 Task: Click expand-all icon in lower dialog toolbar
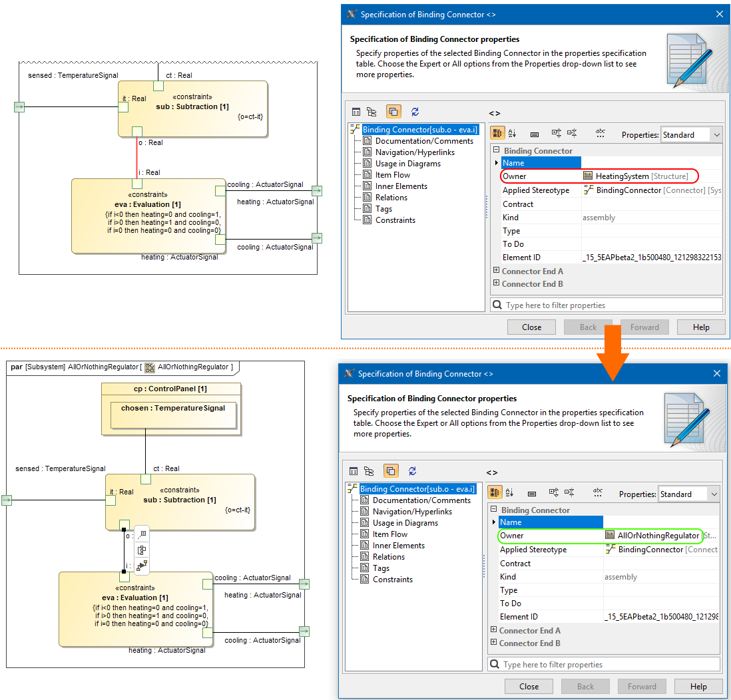point(553,492)
